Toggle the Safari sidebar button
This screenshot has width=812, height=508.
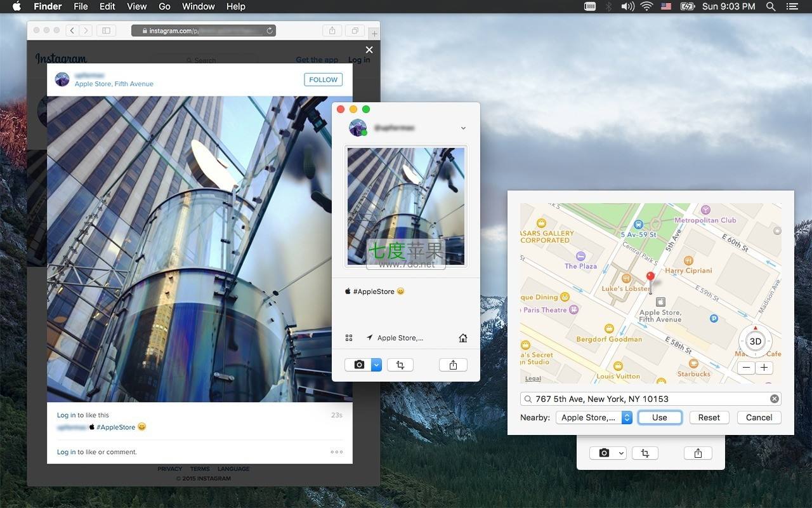(106, 30)
